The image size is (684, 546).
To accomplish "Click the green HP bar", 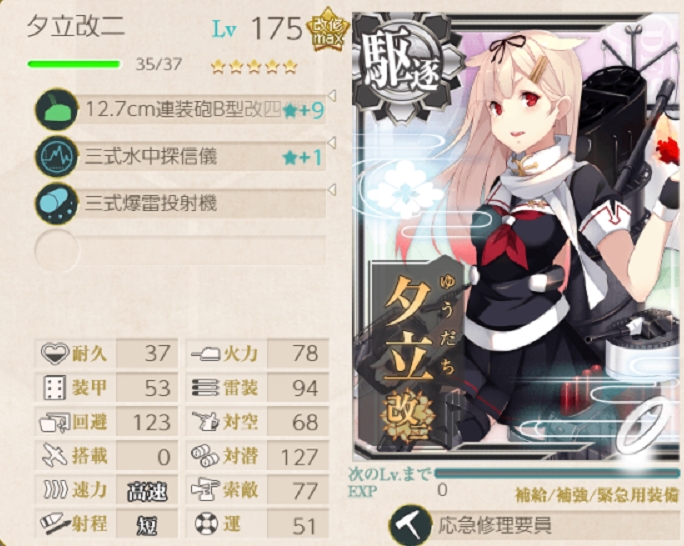I will [x=74, y=65].
